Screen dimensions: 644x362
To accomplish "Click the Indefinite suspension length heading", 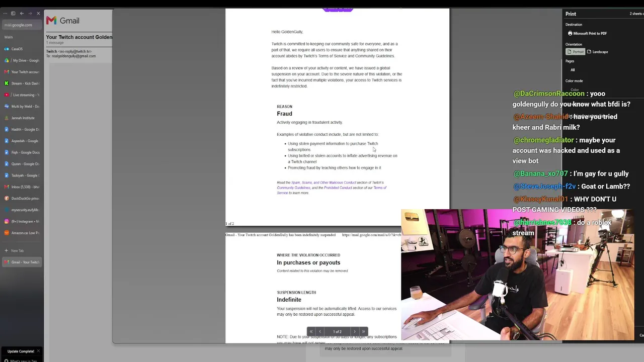I will [x=289, y=300].
